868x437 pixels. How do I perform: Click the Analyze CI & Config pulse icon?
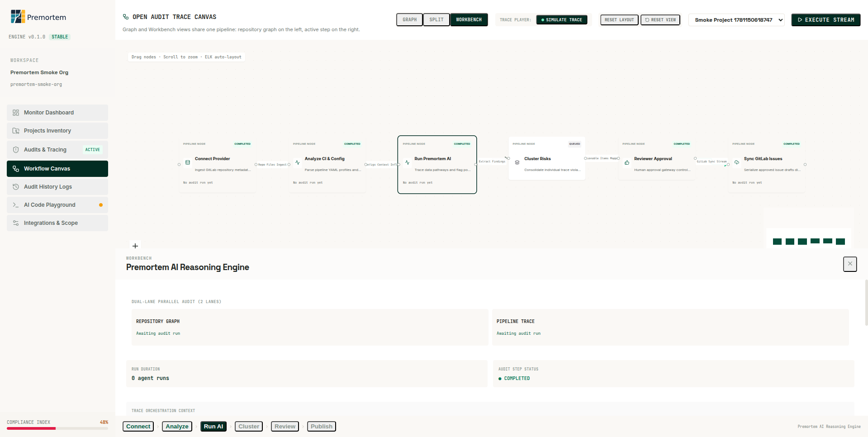tap(298, 162)
